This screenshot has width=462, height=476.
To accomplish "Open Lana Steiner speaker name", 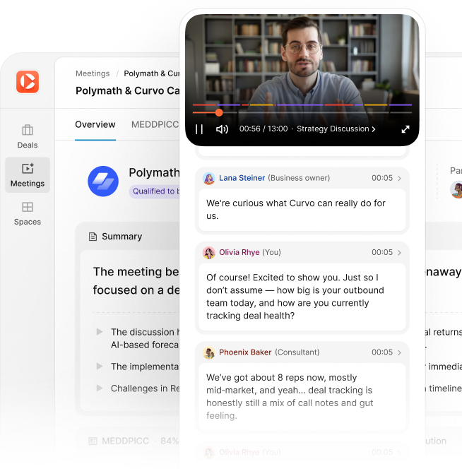I will coord(242,178).
